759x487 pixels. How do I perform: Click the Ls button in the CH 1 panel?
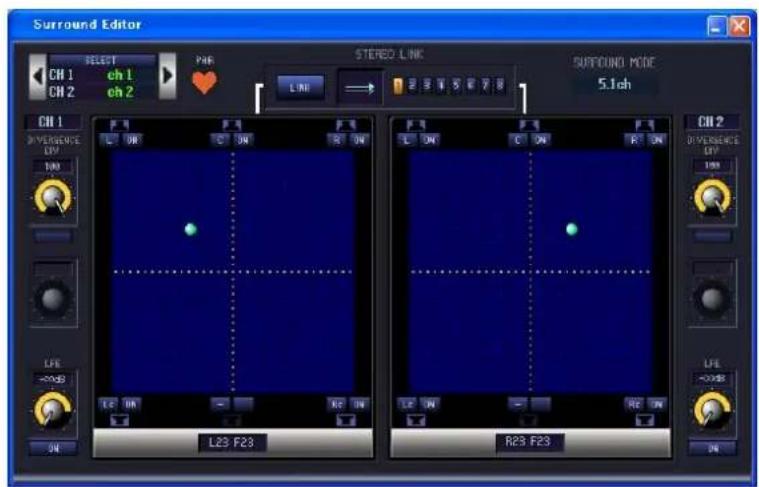pyautogui.click(x=108, y=404)
